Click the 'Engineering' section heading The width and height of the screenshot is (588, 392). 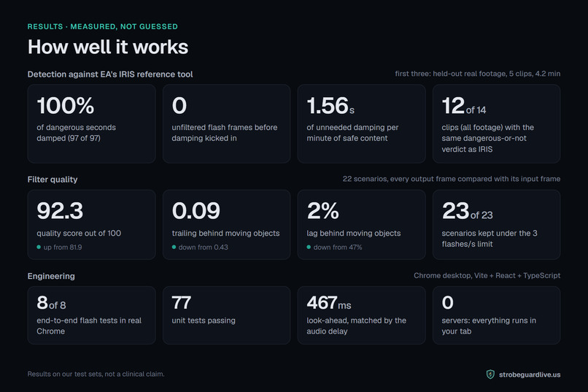(51, 276)
